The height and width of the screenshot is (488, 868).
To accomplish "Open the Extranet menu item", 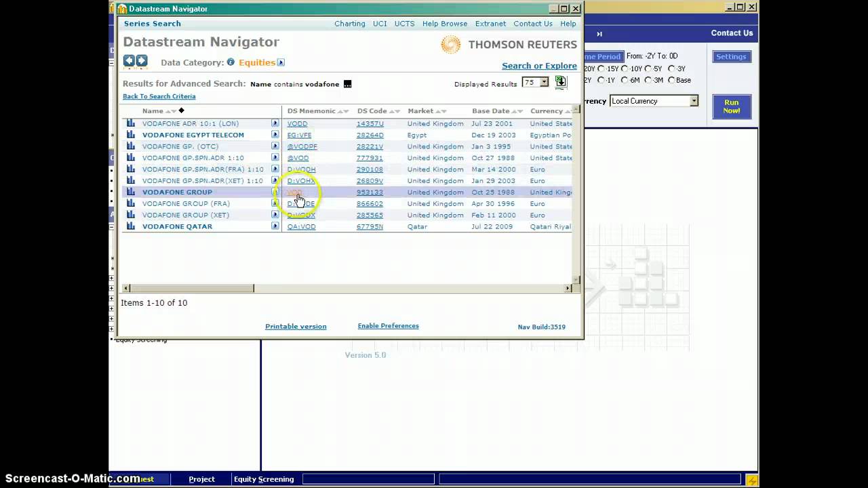I will click(x=490, y=24).
